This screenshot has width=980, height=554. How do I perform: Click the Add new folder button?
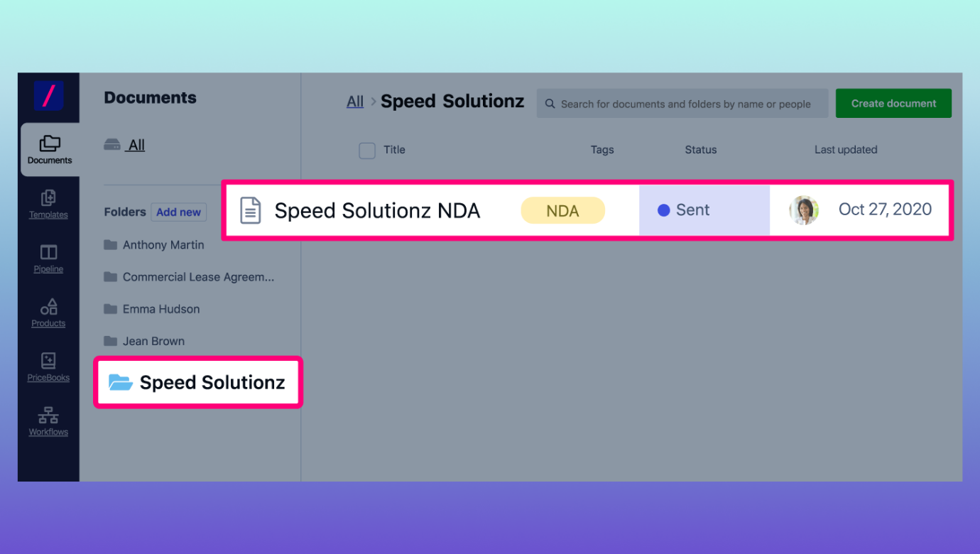[178, 212]
